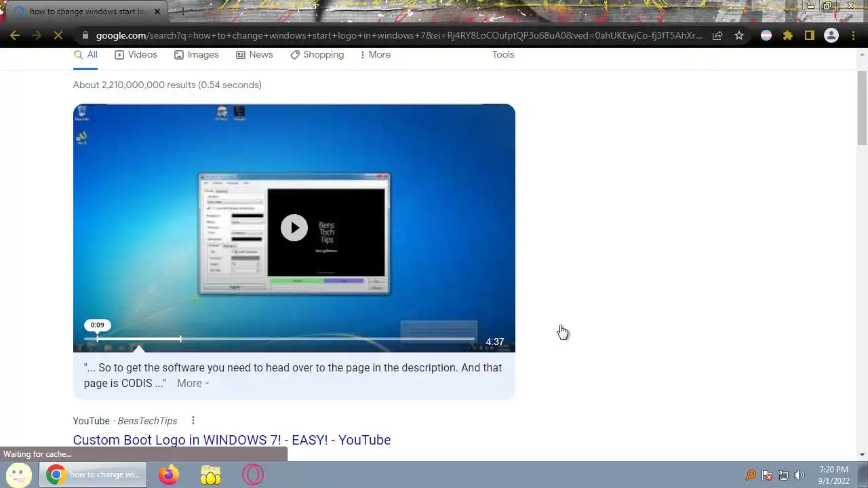This screenshot has height=488, width=868.
Task: Click the Show desktop strip
Action: [863, 474]
